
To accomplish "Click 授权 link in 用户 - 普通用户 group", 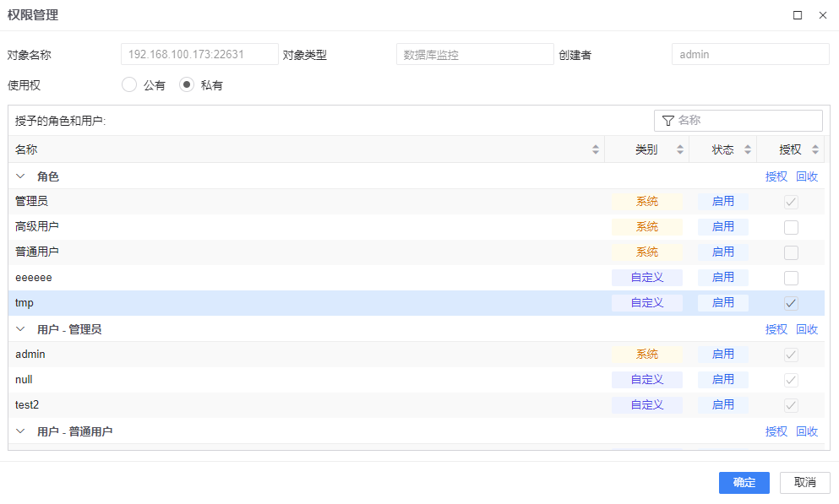I will tap(776, 431).
